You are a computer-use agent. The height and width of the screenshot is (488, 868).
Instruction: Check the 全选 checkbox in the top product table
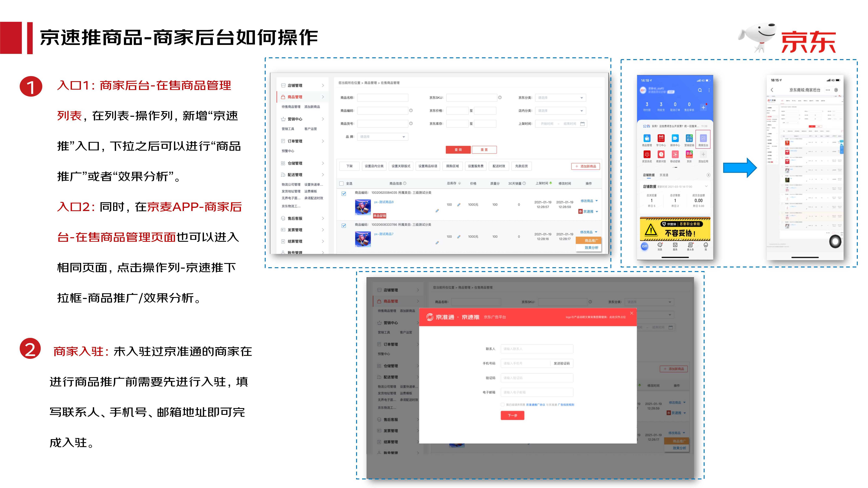coord(341,183)
